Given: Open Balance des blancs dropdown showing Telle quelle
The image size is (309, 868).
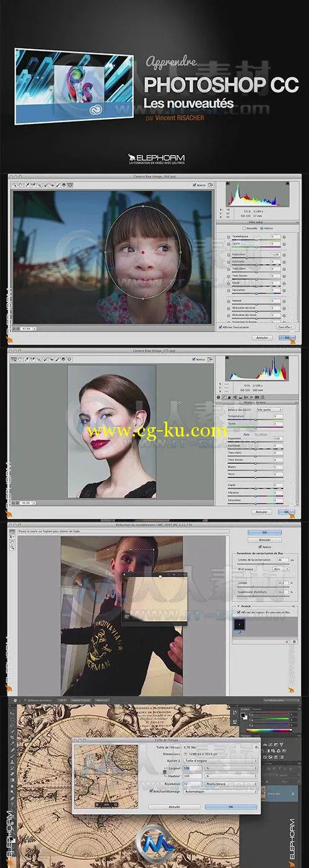Looking at the screenshot, I should pyautogui.click(x=269, y=410).
